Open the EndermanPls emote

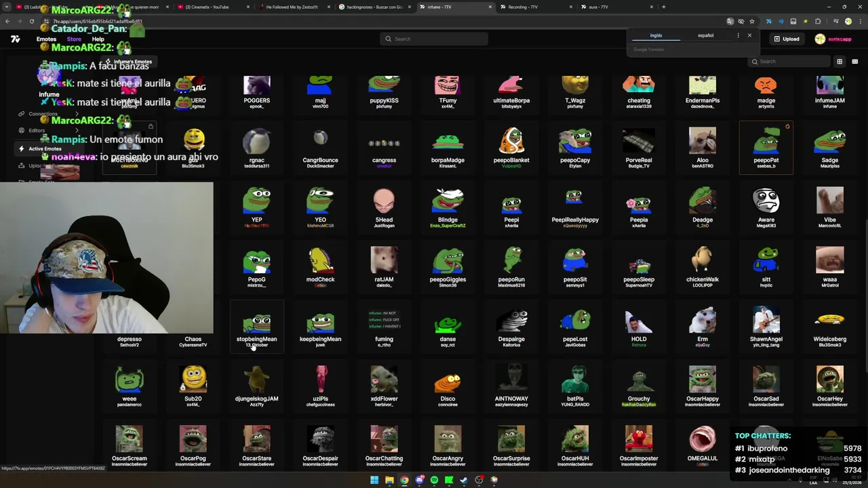tap(703, 92)
